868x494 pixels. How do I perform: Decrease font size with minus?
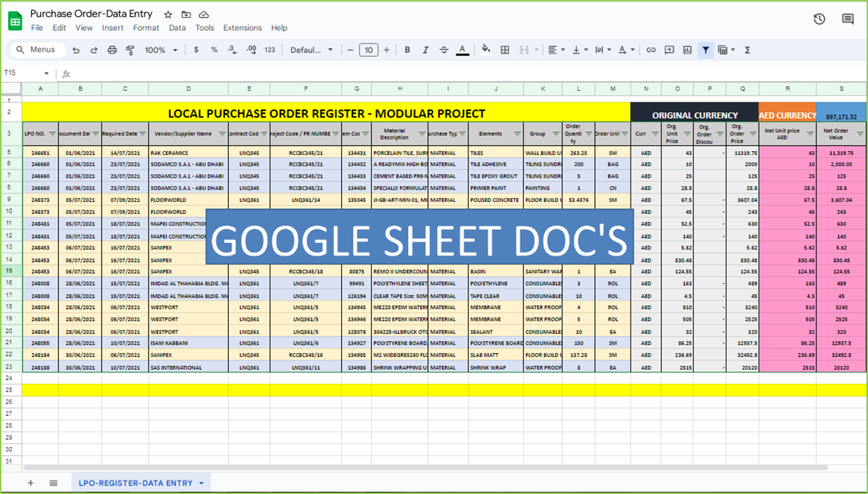click(350, 50)
